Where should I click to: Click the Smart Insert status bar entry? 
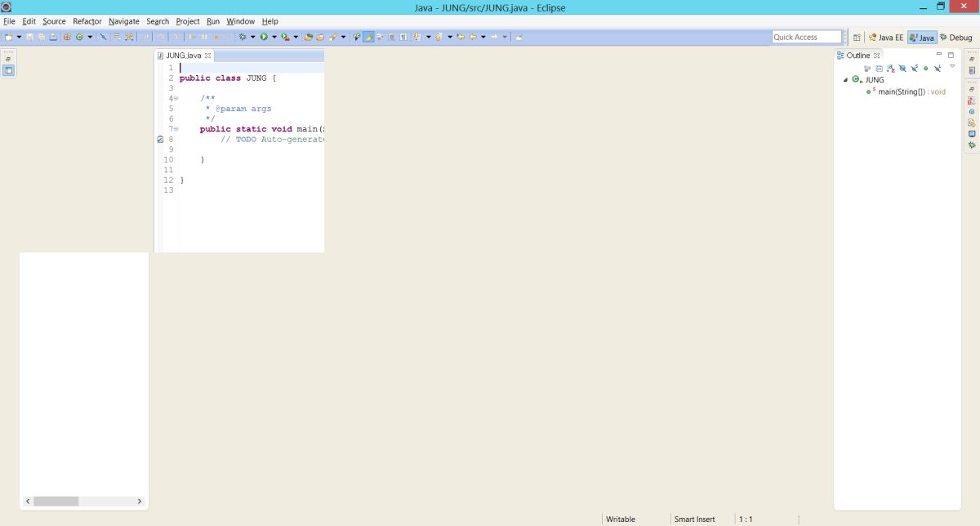click(x=694, y=519)
